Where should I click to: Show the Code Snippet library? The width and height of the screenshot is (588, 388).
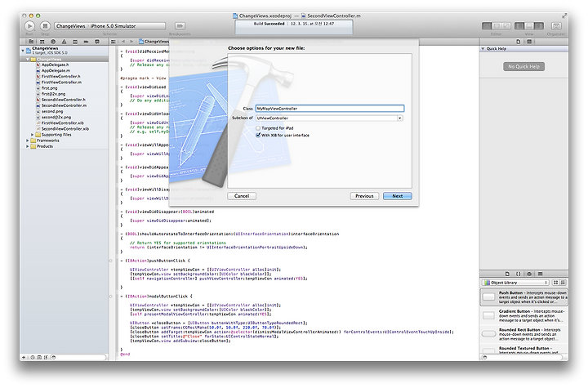[519, 274]
